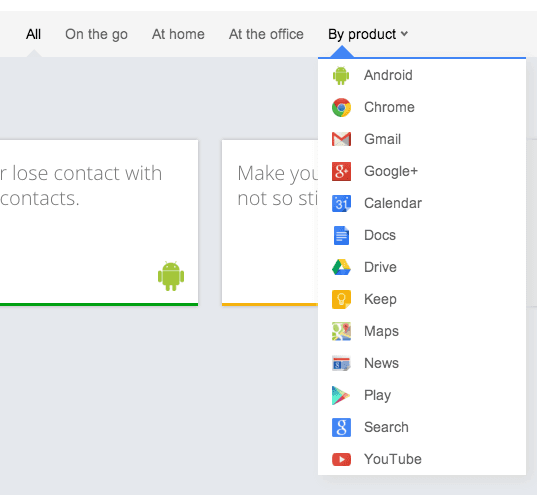Click the Chrome logo icon

341,108
